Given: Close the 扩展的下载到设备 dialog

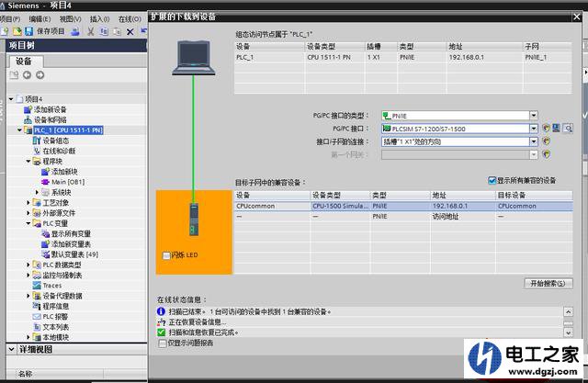Looking at the screenshot, I should 576,17.
